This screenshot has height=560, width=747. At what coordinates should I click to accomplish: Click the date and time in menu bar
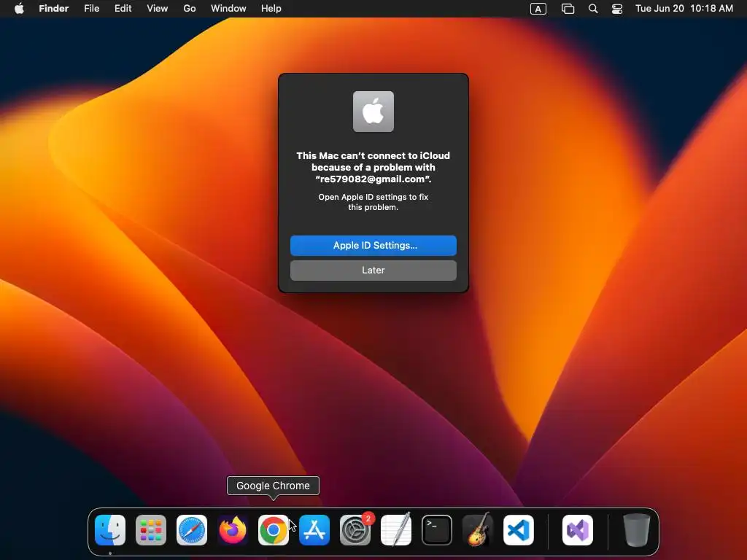point(684,9)
